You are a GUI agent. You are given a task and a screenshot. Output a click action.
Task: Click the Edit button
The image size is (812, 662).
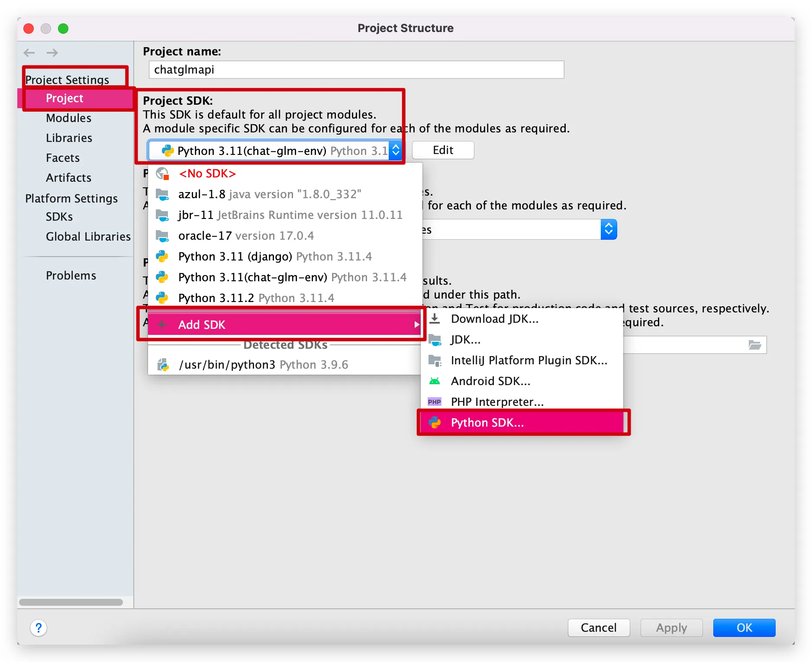coord(443,150)
